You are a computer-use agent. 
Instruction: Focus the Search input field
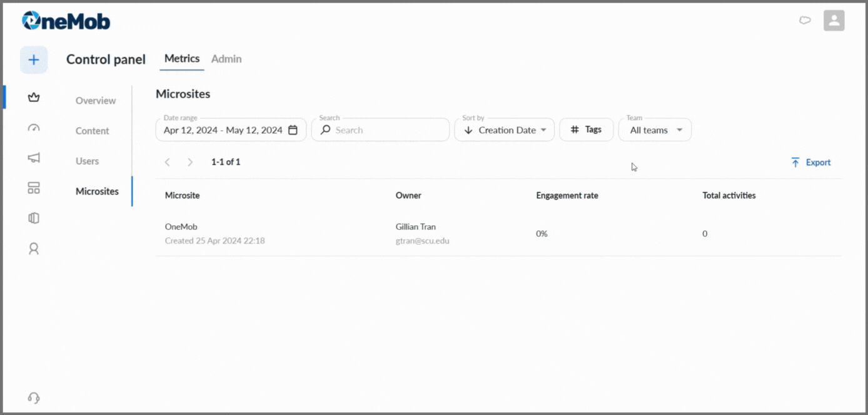click(380, 130)
